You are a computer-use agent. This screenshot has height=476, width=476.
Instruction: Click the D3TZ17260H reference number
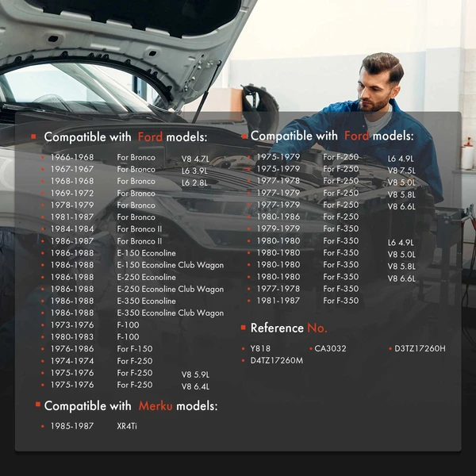coord(420,348)
